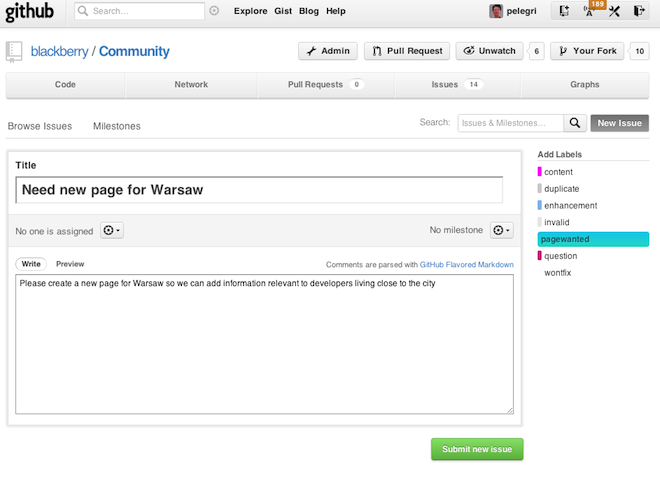This screenshot has width=660, height=480.
Task: Go to Browse Issues
Action: click(x=40, y=126)
